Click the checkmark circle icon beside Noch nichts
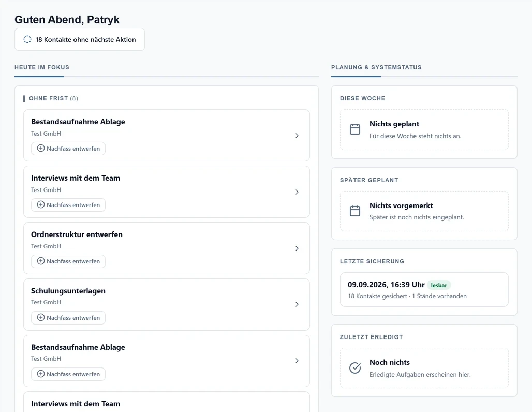The image size is (532, 412). pyautogui.click(x=355, y=368)
